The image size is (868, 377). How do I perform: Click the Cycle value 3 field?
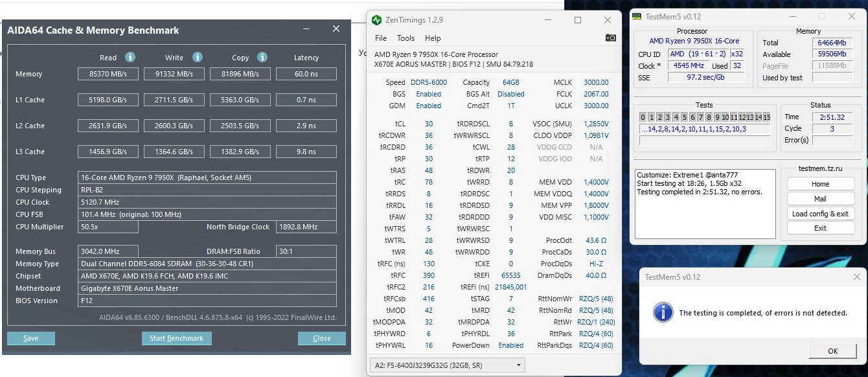click(832, 128)
